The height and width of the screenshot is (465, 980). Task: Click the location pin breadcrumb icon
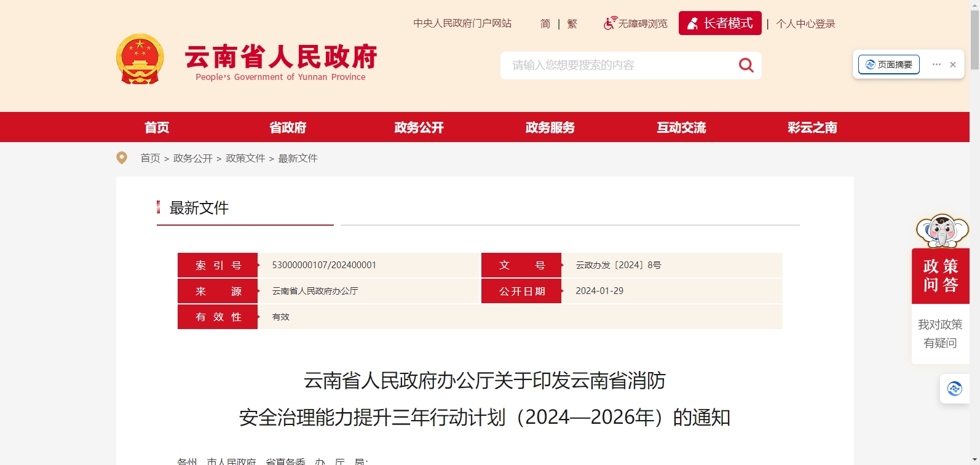[x=122, y=158]
